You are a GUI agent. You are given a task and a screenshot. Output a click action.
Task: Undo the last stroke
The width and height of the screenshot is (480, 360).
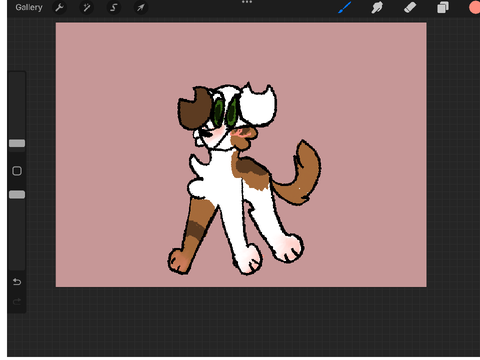(17, 282)
